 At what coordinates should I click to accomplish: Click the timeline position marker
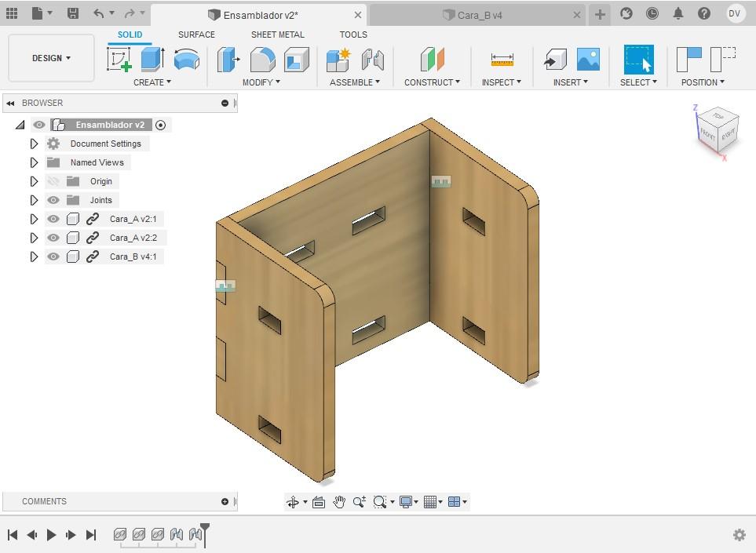205,535
